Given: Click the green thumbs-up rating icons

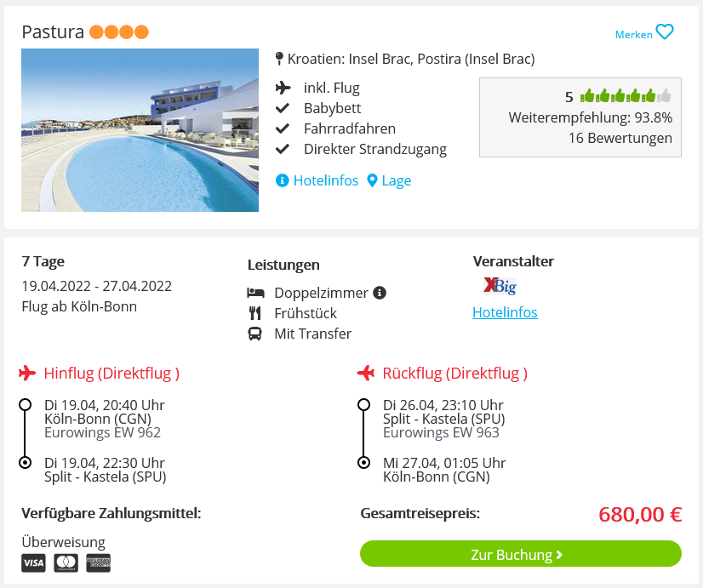Looking at the screenshot, I should coord(626,95).
